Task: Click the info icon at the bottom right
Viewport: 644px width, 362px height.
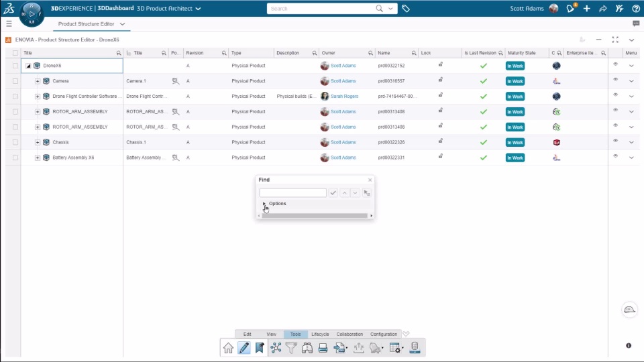Action: tap(629, 346)
